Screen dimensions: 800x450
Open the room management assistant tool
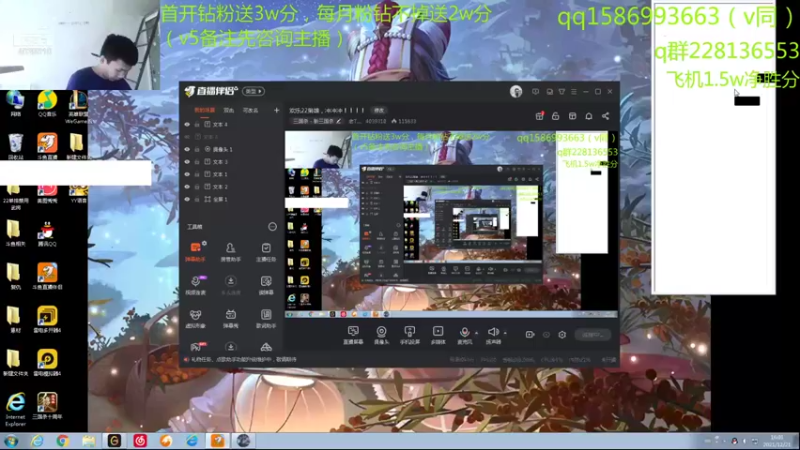point(231,252)
